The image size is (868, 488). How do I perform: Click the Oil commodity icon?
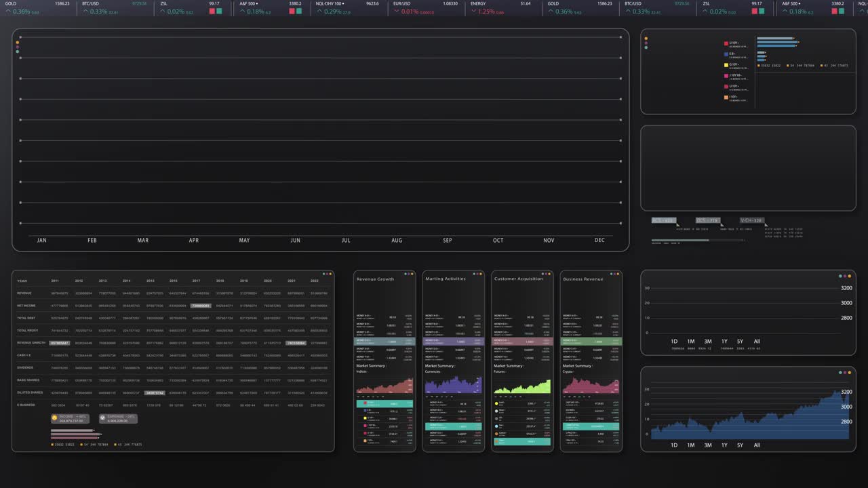pyautogui.click(x=496, y=419)
